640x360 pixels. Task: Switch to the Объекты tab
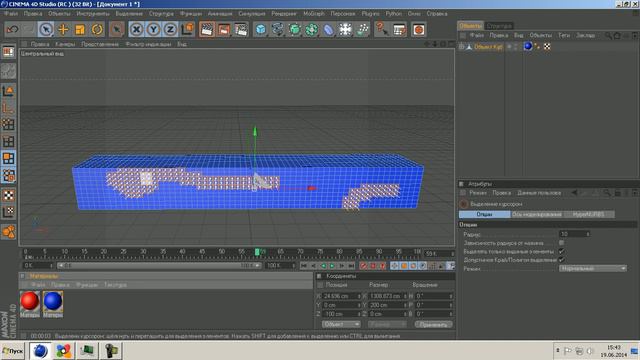pyautogui.click(x=470, y=26)
